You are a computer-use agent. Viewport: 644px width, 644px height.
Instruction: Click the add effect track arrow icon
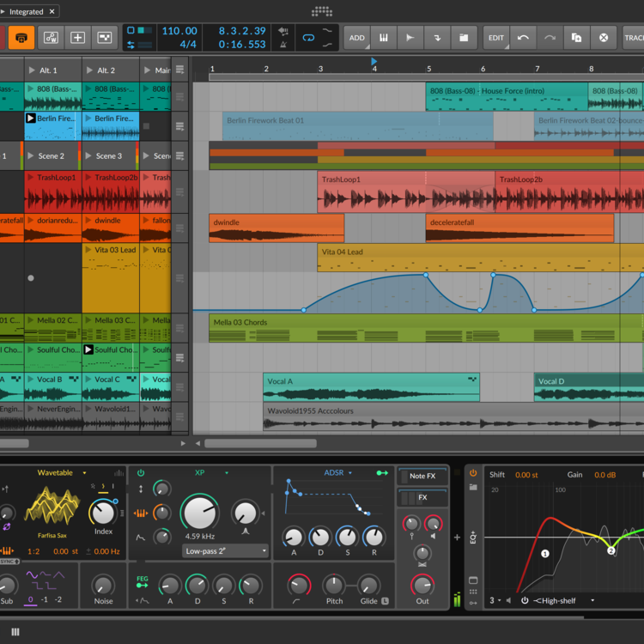[x=437, y=38]
